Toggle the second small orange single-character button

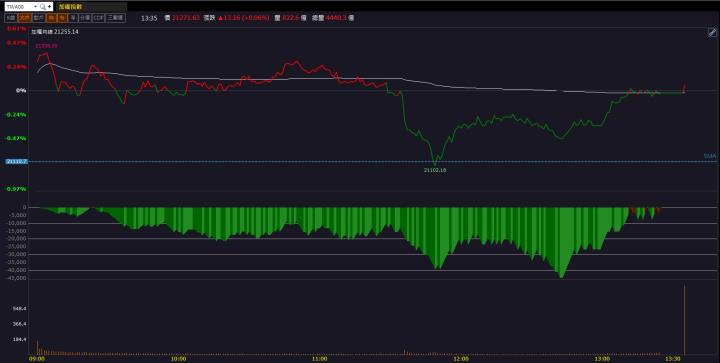coord(62,18)
